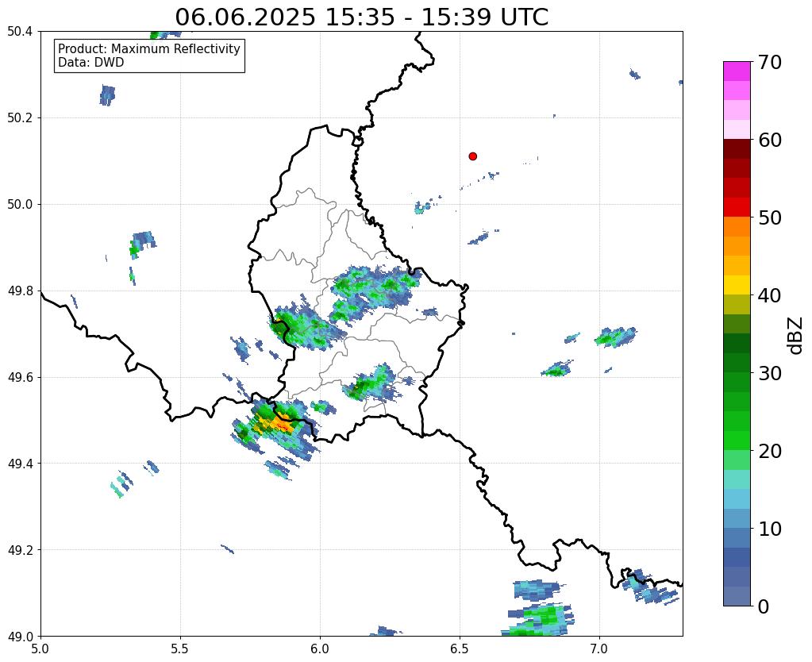Image resolution: width=812 pixels, height=662 pixels.
Task: Click the longitude axis label "5.5"
Action: click(x=180, y=649)
